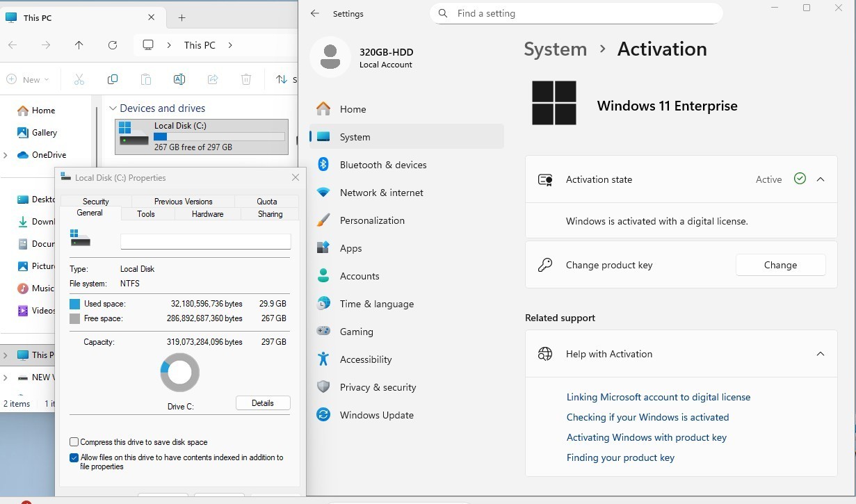Switch to the Security tab in Properties
The height and width of the screenshot is (504, 856).
tap(96, 202)
